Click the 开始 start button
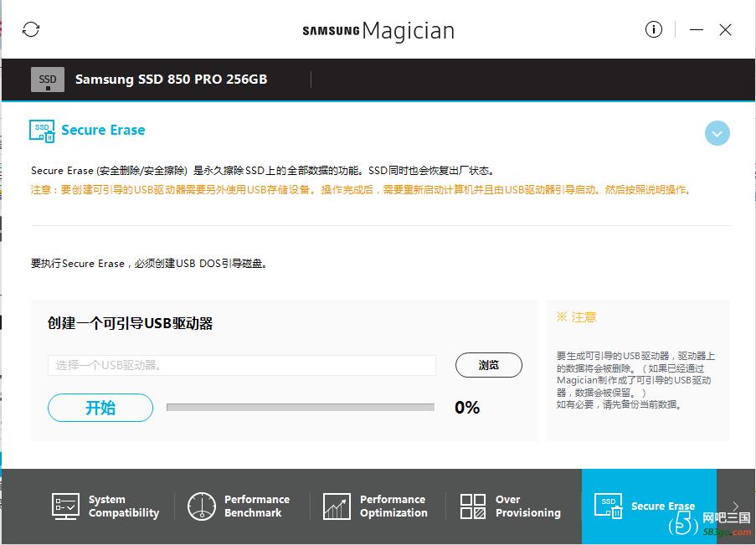 click(x=100, y=408)
